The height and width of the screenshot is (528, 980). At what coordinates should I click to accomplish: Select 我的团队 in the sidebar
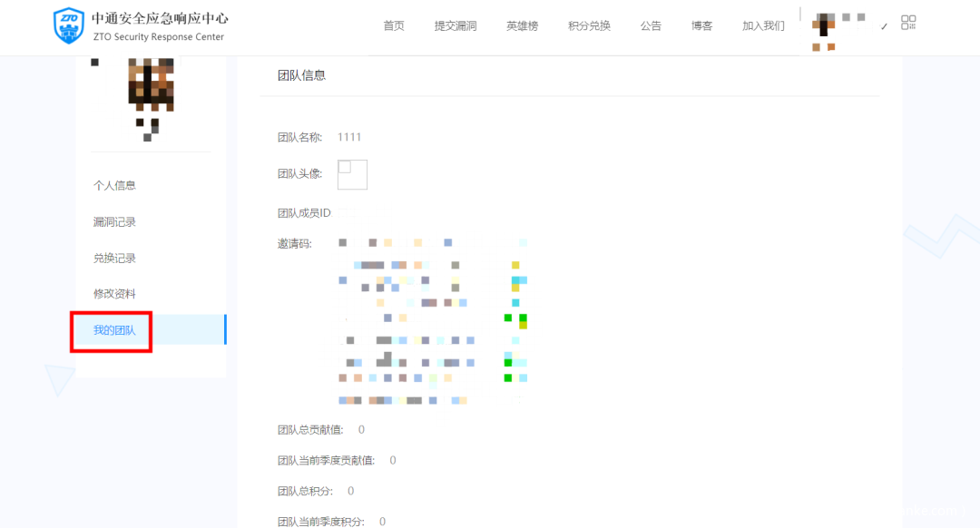pos(151,330)
